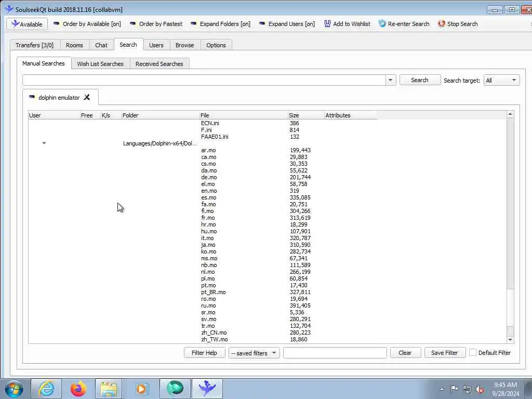Select the Languages/Dolphin-x64/Dol... folder row

tap(160, 143)
